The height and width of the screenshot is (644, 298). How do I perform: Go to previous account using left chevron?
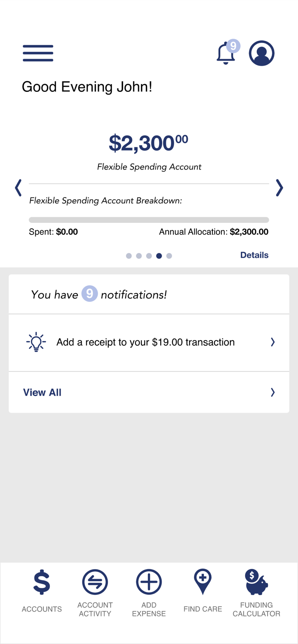18,188
